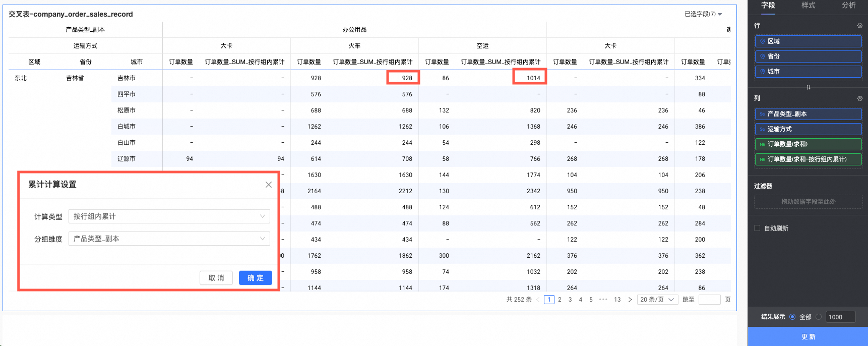This screenshot has height=346, width=868.
Task: Click the 白山市 city cell
Action: coord(127,143)
